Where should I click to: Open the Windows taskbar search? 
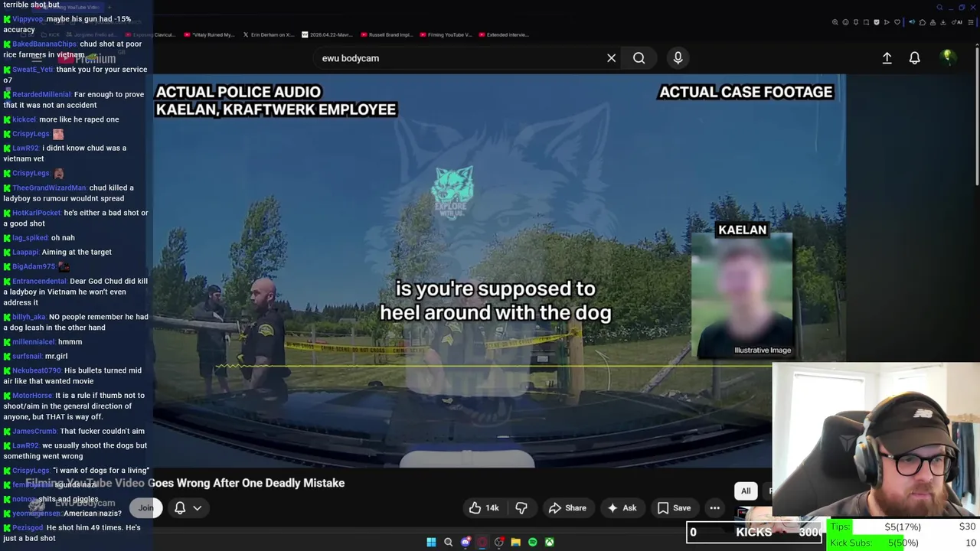click(x=449, y=542)
